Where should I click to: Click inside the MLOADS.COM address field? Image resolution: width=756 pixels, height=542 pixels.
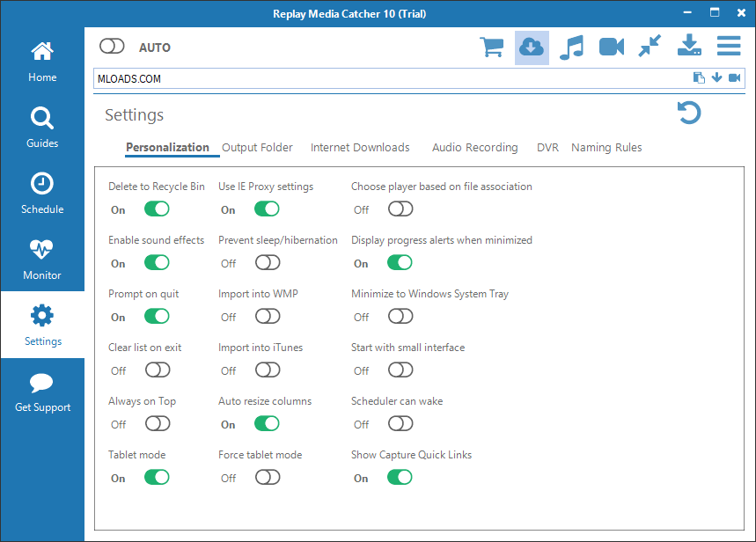tap(352, 77)
